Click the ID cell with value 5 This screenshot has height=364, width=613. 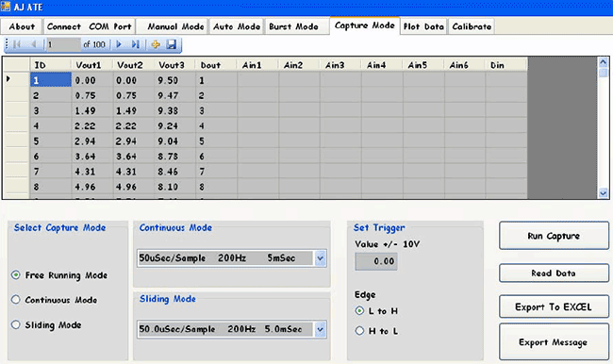click(51, 141)
